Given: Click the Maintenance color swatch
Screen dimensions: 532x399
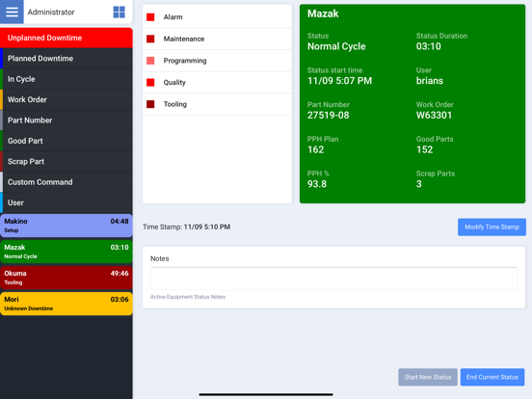Looking at the screenshot, I should 150,39.
